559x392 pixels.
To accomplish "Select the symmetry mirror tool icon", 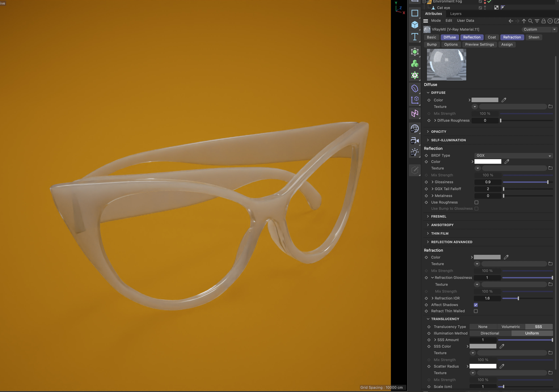I will (415, 113).
